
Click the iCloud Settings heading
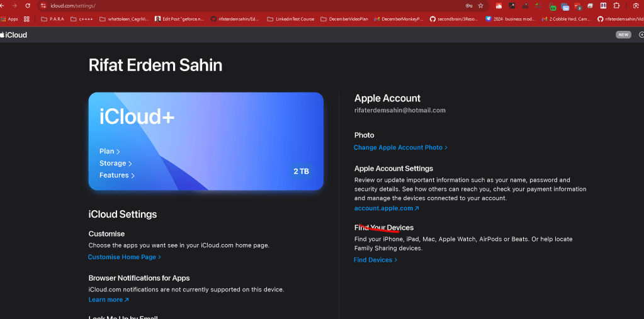pos(122,215)
